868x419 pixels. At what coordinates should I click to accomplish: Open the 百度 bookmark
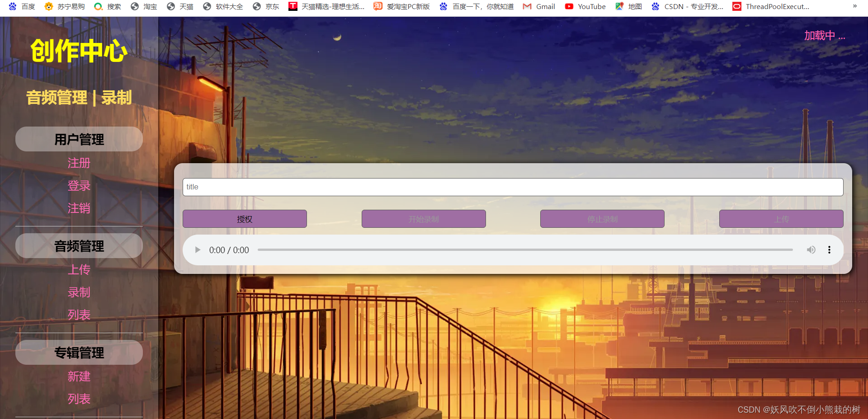click(22, 6)
